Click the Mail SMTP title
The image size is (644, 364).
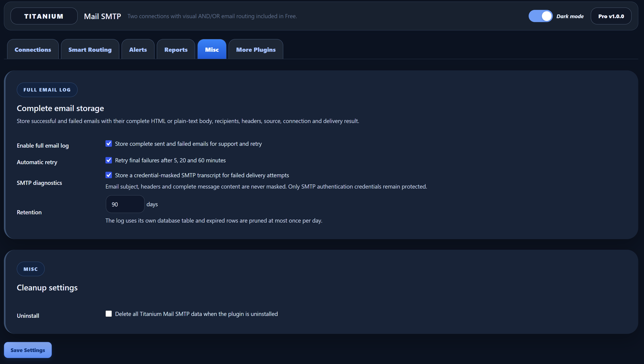click(x=102, y=16)
